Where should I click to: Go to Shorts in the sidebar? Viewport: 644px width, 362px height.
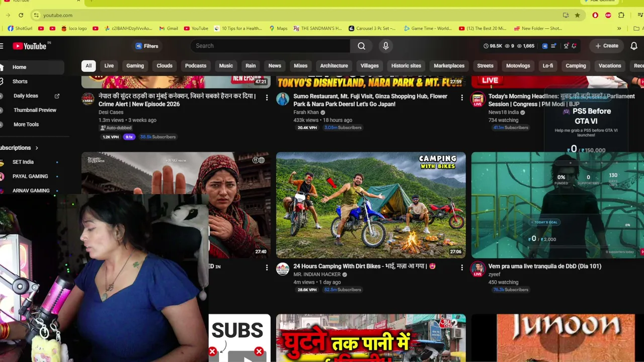click(32, 81)
